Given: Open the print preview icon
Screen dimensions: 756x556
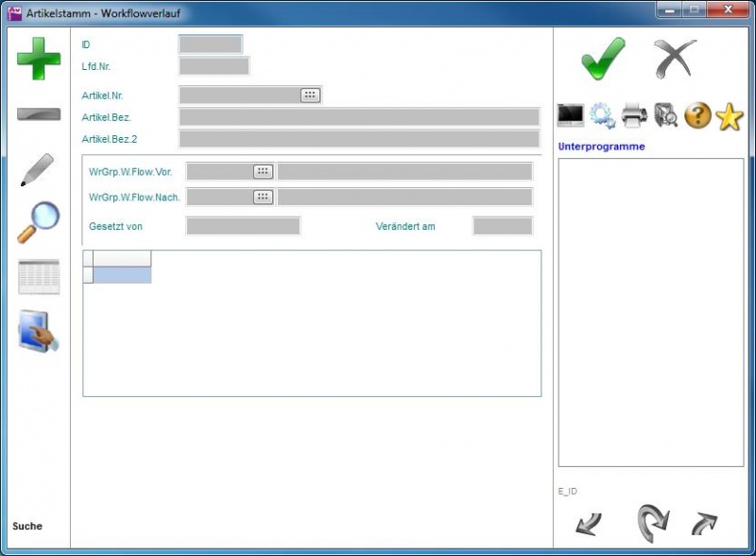Looking at the screenshot, I should click(666, 116).
